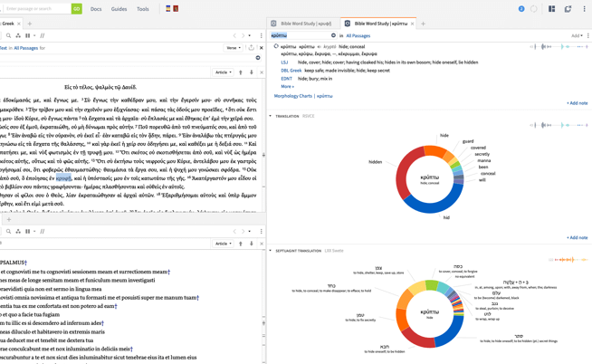Select the Bible Word Study κρύπτω tab
This screenshot has width=592, height=364.
tap(377, 24)
